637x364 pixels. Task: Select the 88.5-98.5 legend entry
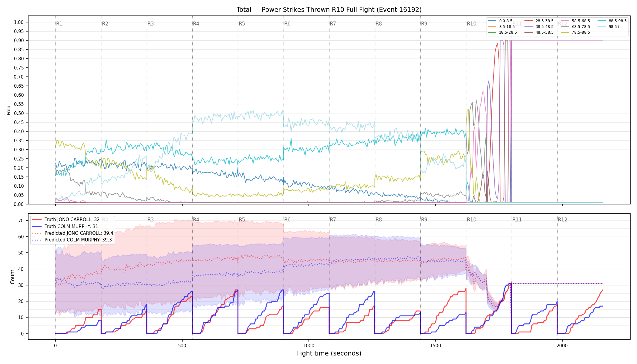click(612, 21)
